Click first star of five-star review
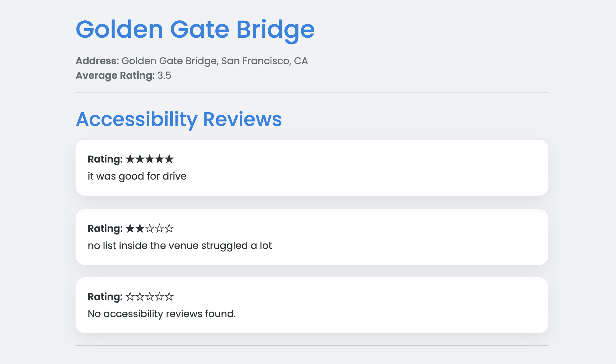Screen dimensions: 616x364 pos(130,159)
